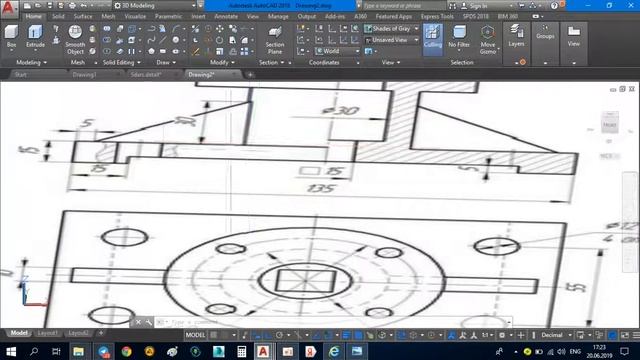Select the Box solid tool
Image resolution: width=640 pixels, height=360 pixels.
coord(11,36)
